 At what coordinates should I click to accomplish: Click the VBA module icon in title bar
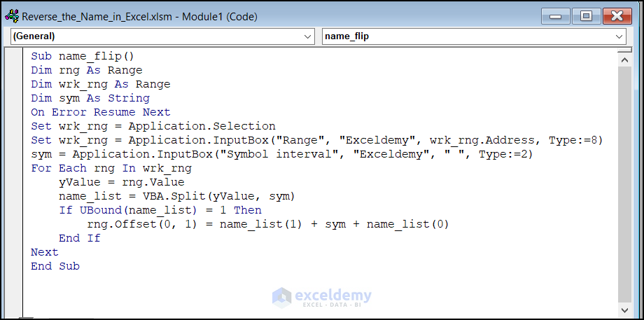[x=12, y=15]
